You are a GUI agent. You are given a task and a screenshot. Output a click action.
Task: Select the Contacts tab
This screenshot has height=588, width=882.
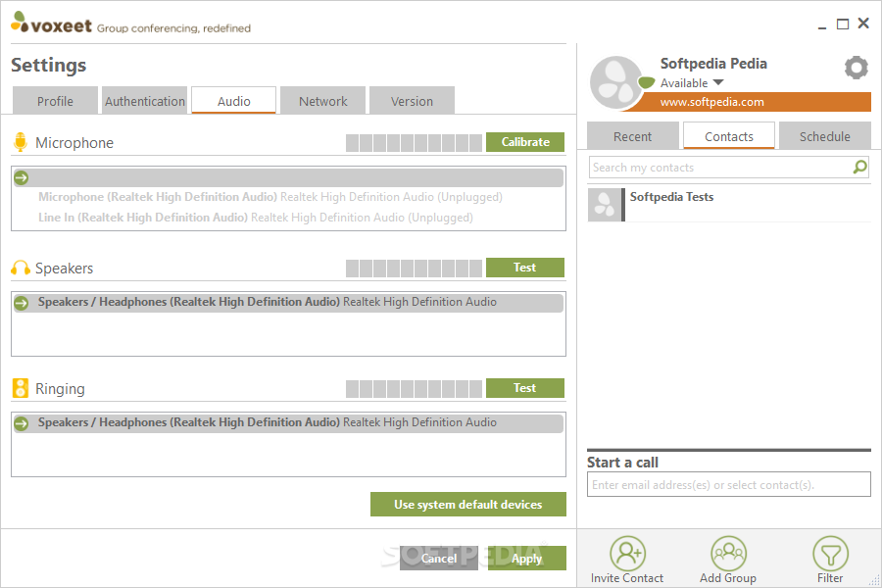729,136
